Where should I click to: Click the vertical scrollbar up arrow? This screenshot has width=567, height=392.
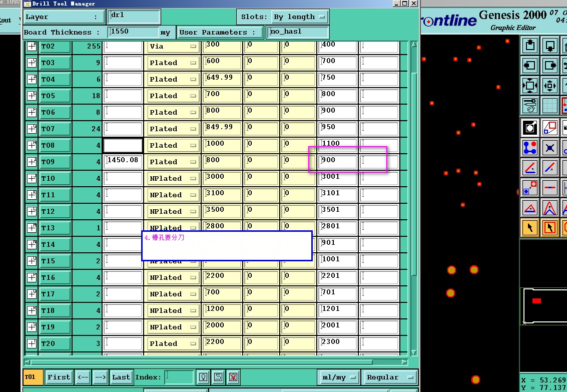[414, 44]
